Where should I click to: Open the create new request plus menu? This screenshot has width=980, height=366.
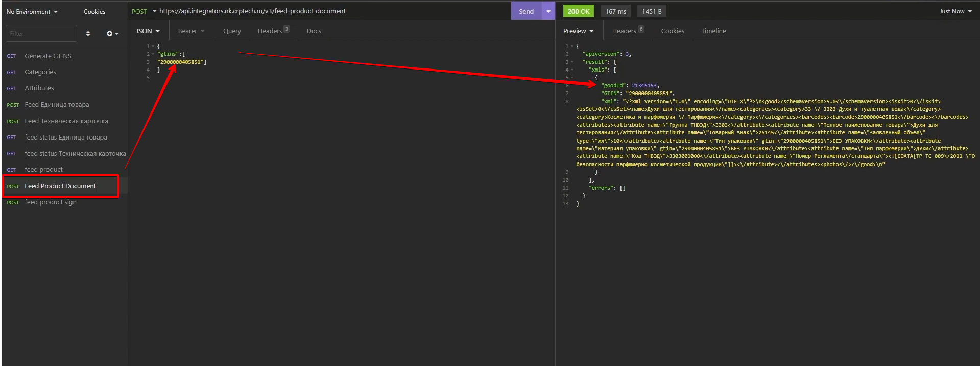[x=112, y=34]
